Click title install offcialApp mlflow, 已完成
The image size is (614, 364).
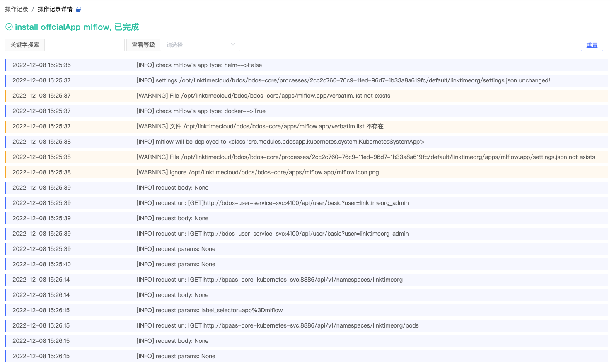(x=77, y=27)
